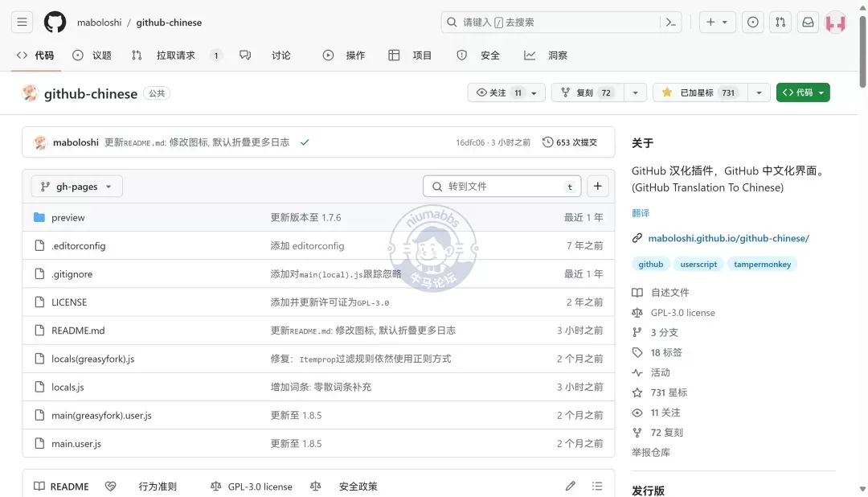This screenshot has height=497, width=868.
Task: Switch to the 洞察 tab
Action: pyautogui.click(x=546, y=55)
